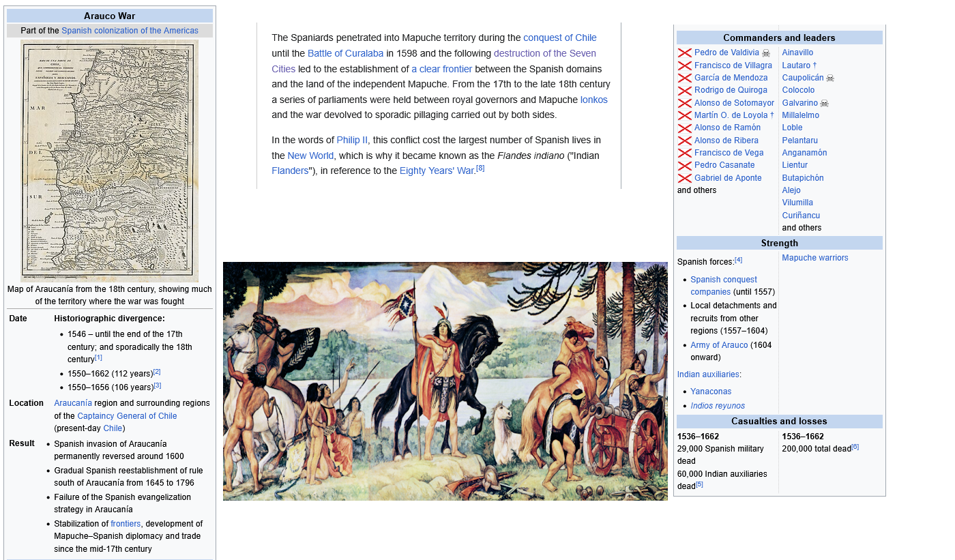Click the skull icon after Pedro de Valdivia
This screenshot has height=560, width=955.
click(x=766, y=53)
